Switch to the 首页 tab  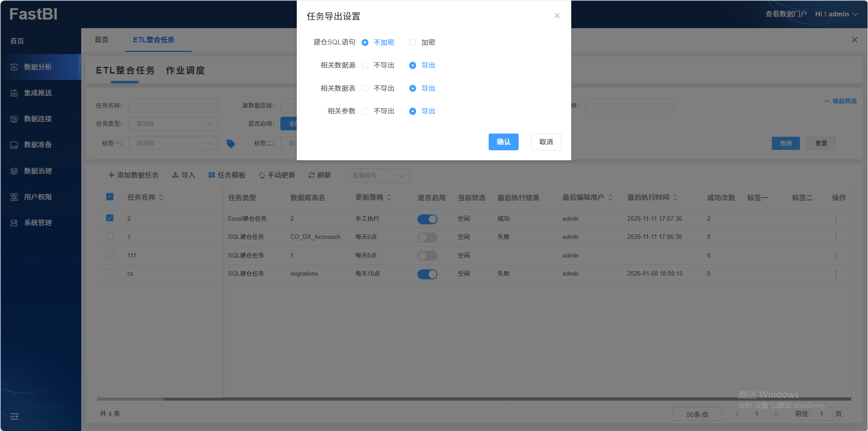[101, 40]
